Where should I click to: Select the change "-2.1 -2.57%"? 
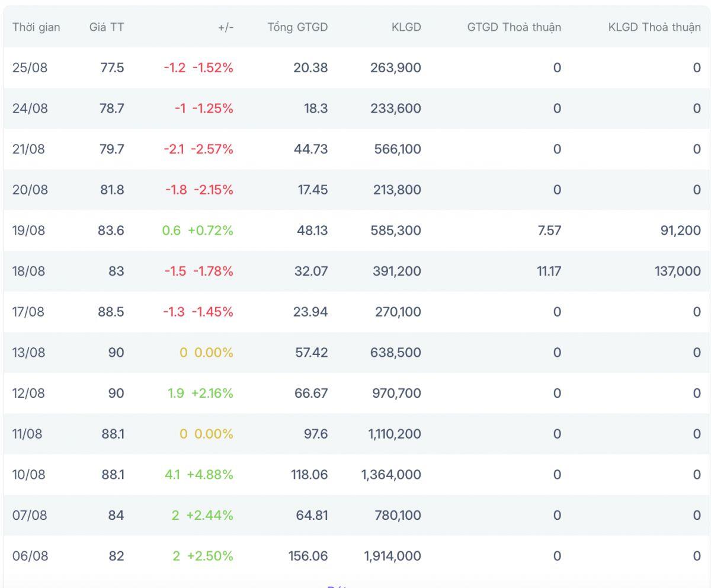(199, 149)
